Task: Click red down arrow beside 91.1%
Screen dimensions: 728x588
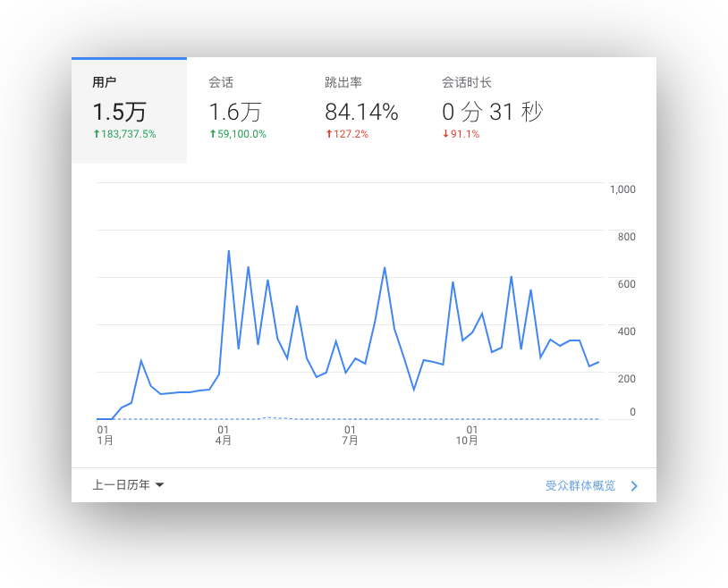Action: coord(446,134)
